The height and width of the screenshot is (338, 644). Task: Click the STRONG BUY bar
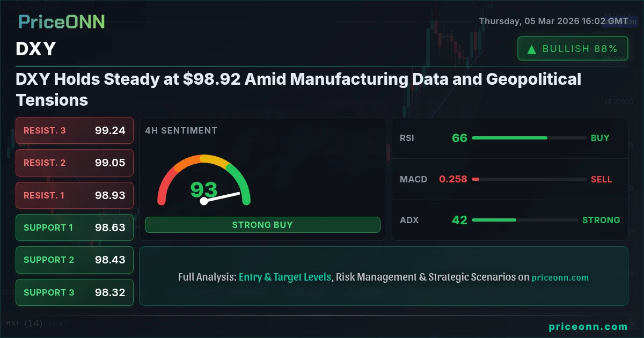pyautogui.click(x=262, y=225)
